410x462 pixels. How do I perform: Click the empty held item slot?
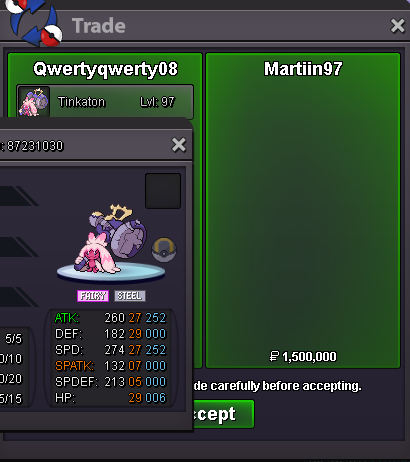click(163, 191)
